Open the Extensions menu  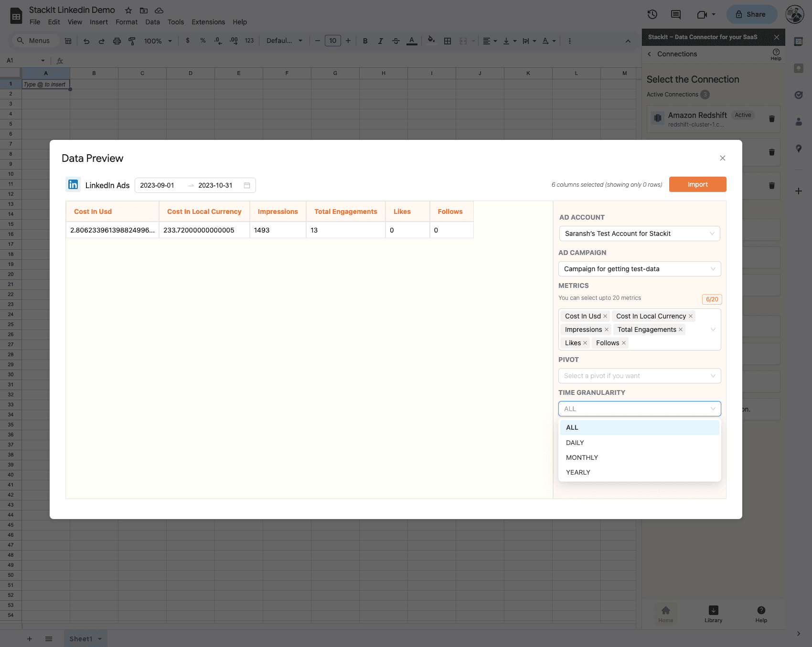pos(208,22)
